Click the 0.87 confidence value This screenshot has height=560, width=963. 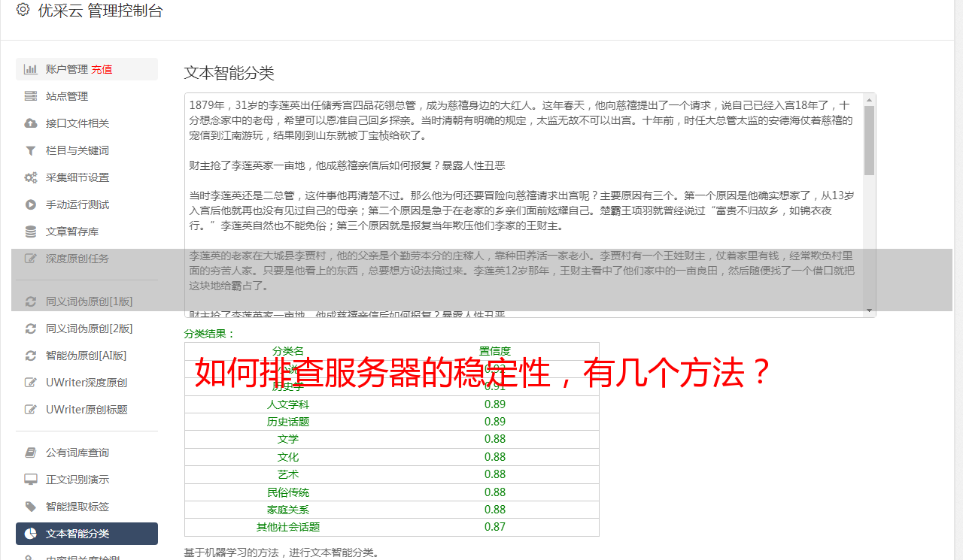pos(495,527)
